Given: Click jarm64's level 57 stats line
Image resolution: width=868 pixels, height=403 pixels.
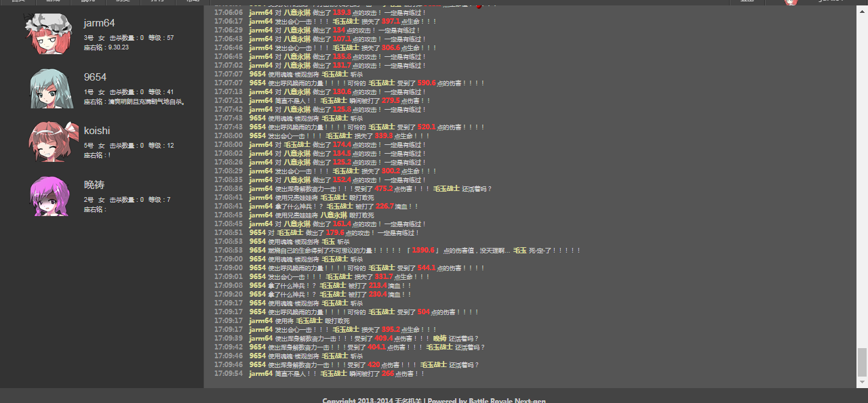Looking at the screenshot, I should tap(129, 38).
